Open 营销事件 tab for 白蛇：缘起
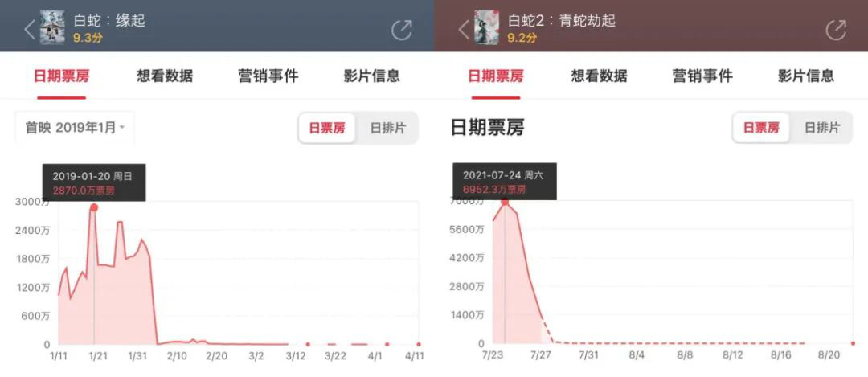 tap(268, 76)
